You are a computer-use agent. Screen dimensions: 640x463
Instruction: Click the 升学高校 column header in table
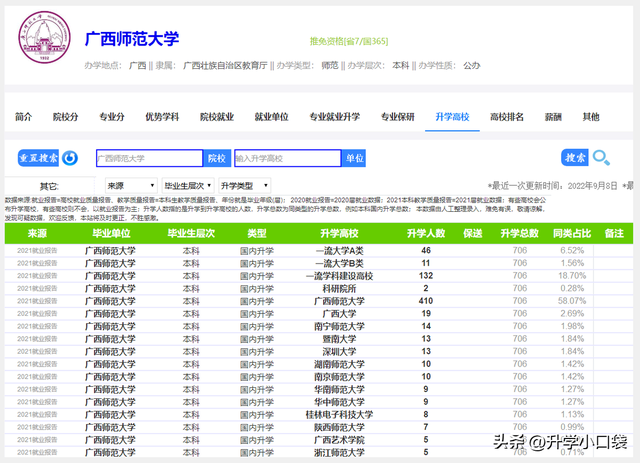339,233
